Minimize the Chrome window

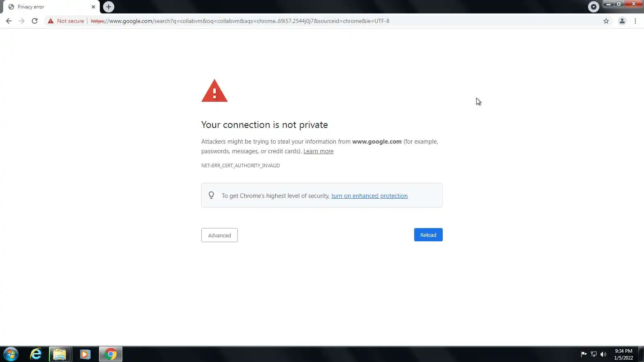click(608, 4)
